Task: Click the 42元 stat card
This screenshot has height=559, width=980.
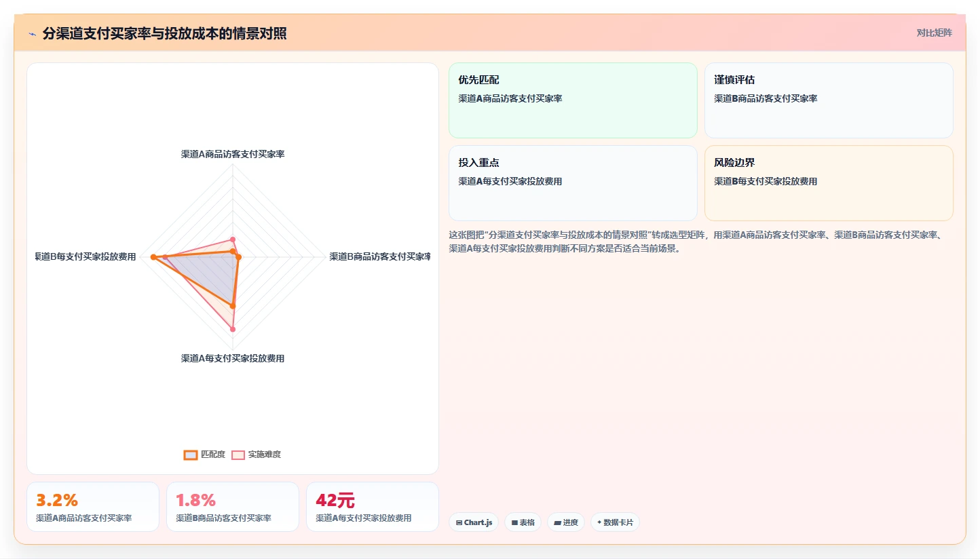Action: pos(372,507)
